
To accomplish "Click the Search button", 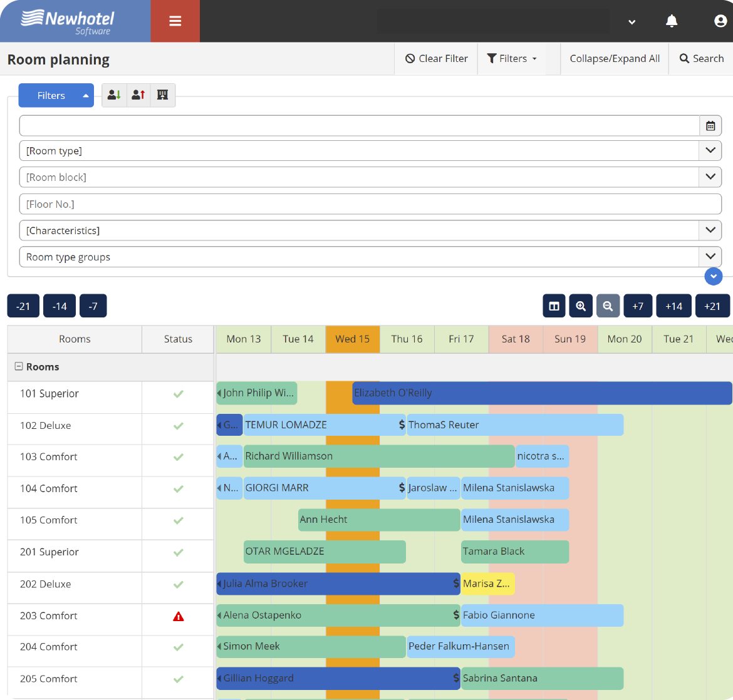I will point(701,58).
